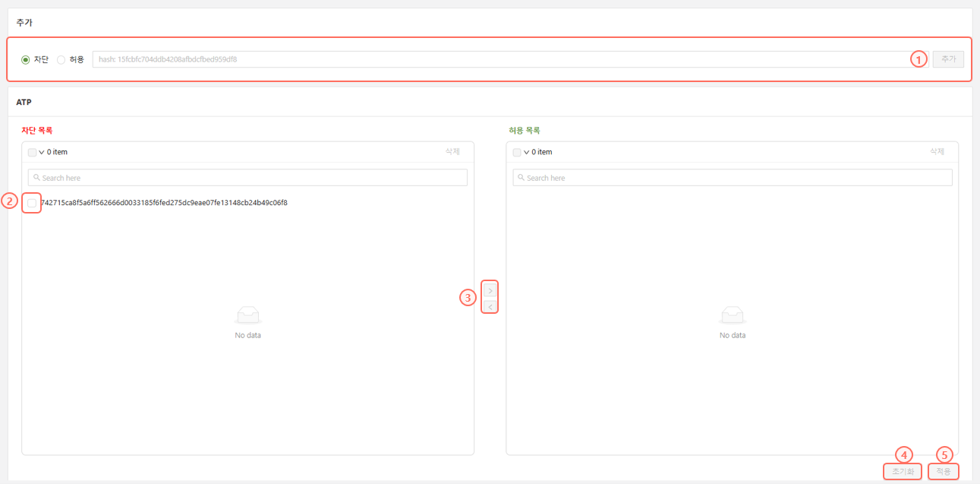Screen dimensions: 980x484
Task: Check the box beside hash 742715ca8f5a6ff
Action: click(32, 203)
